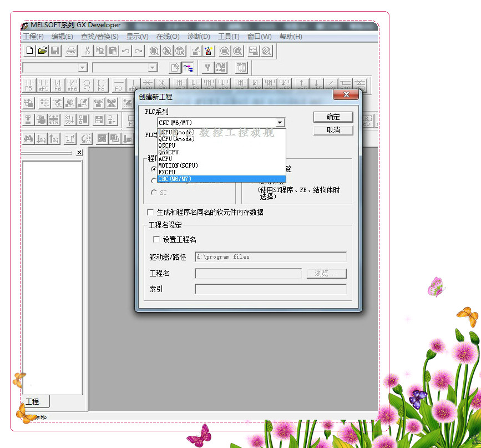
Task: Click the grid table toolbar icon
Action: coord(99,119)
